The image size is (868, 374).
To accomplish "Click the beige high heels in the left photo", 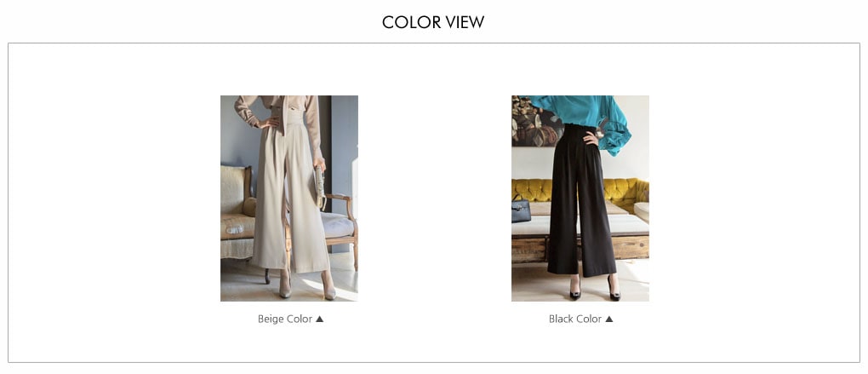I will [x=307, y=285].
